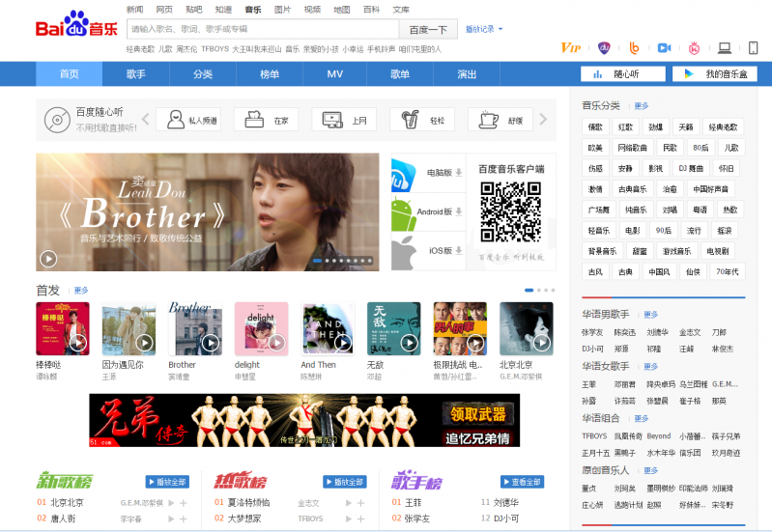Click the Baidu Music QR code
Screen dimensions: 772x532
511,211
